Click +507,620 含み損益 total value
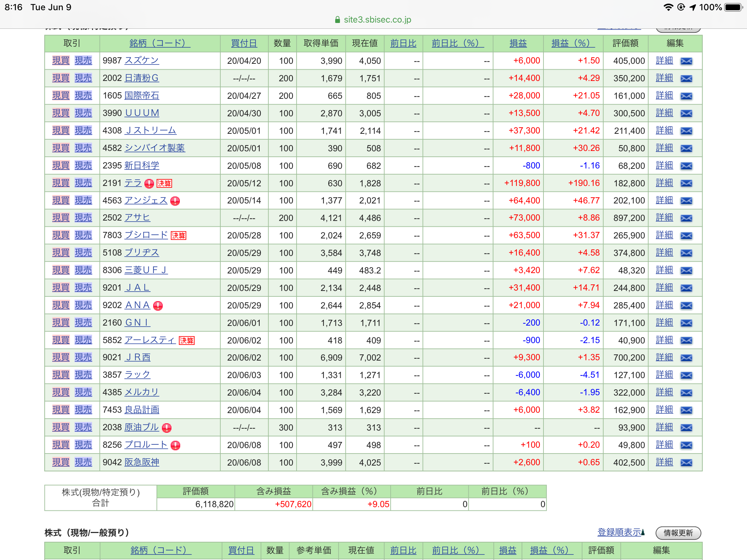Screen dimensions: 747x560 pos(293,504)
